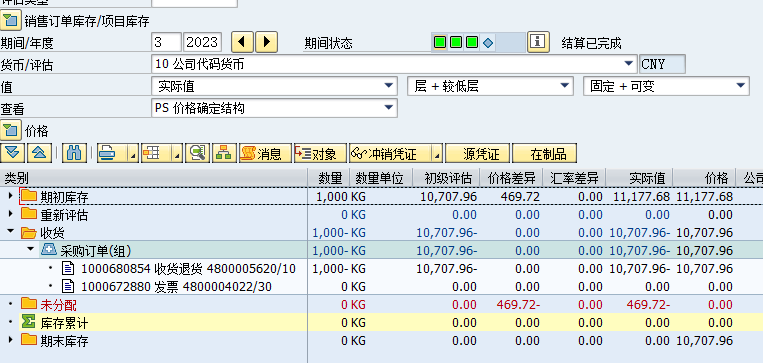Viewport: 763px width, 363px height.
Task: Open the arrow next to the printer icon
Action: (133, 154)
